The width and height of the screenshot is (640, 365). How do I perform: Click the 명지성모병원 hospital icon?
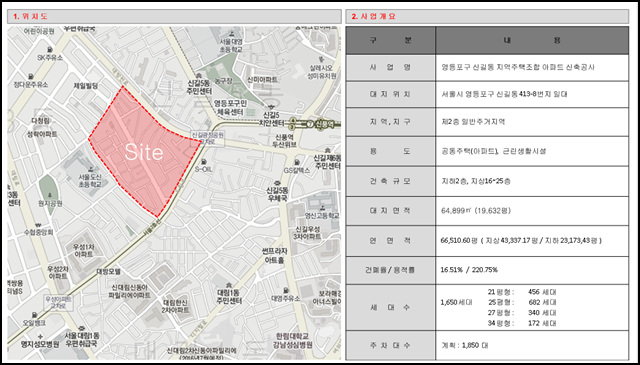(40, 336)
